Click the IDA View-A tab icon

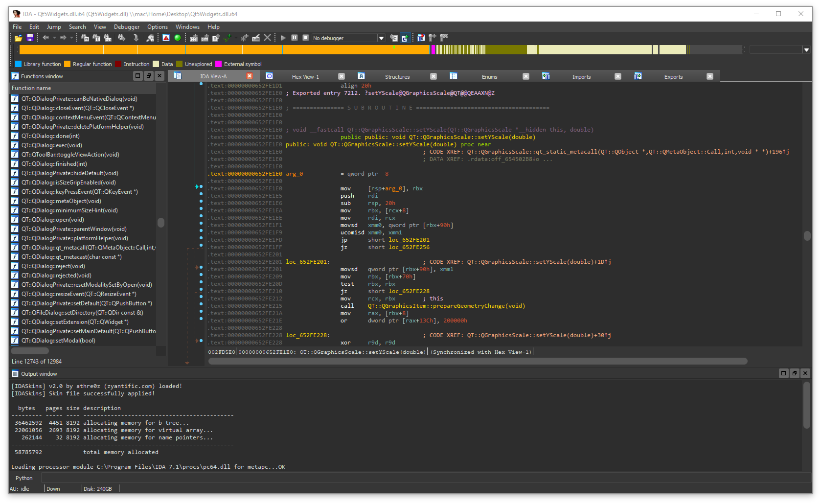click(178, 76)
